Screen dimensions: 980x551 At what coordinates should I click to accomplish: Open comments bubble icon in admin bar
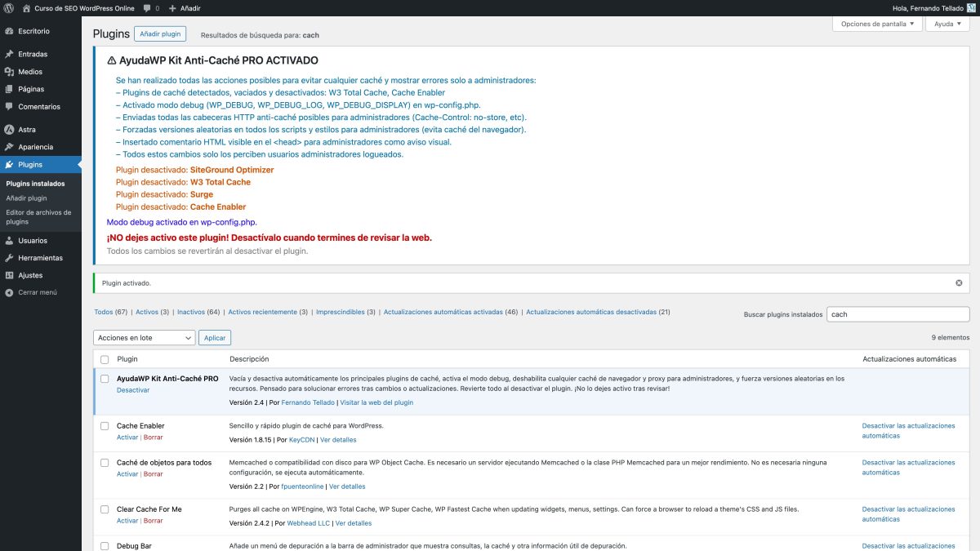pyautogui.click(x=146, y=8)
